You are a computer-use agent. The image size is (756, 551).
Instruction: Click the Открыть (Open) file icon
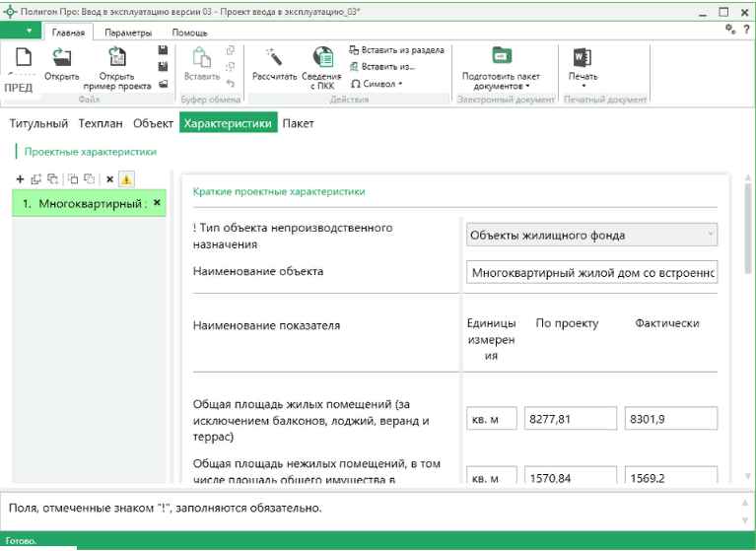61,59
